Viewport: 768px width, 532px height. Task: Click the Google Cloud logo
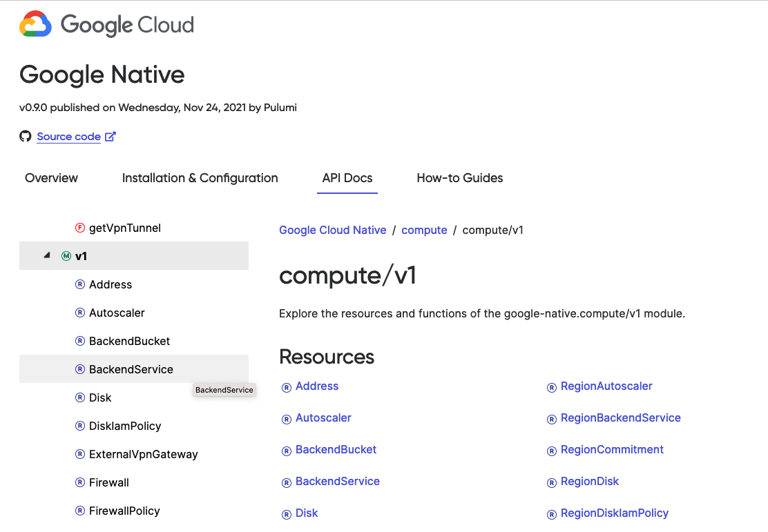pyautogui.click(x=106, y=24)
